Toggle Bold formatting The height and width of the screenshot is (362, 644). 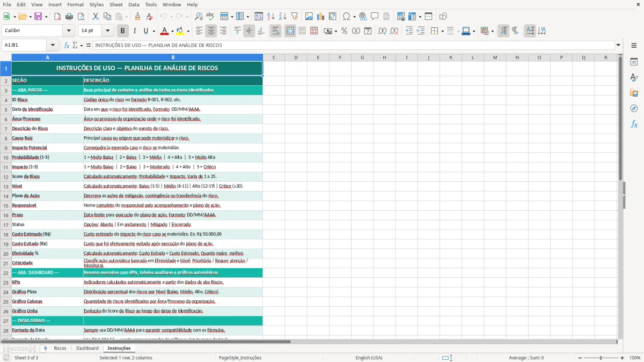point(123,31)
